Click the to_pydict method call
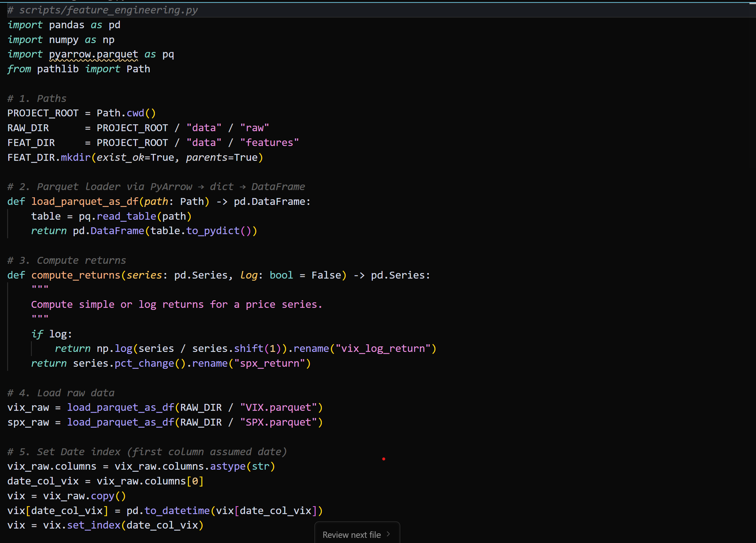 click(213, 231)
